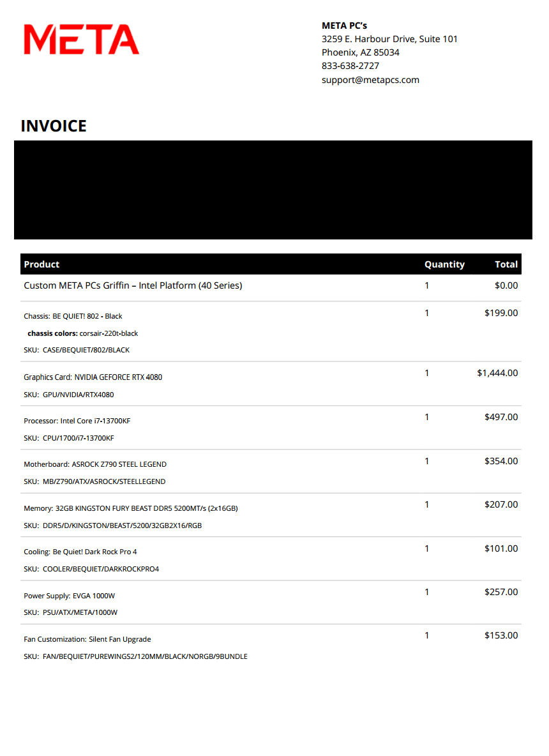Select the Processor Intel Core i7-13700KF line
Image resolution: width=549 pixels, height=756 pixels.
pyautogui.click(x=77, y=421)
